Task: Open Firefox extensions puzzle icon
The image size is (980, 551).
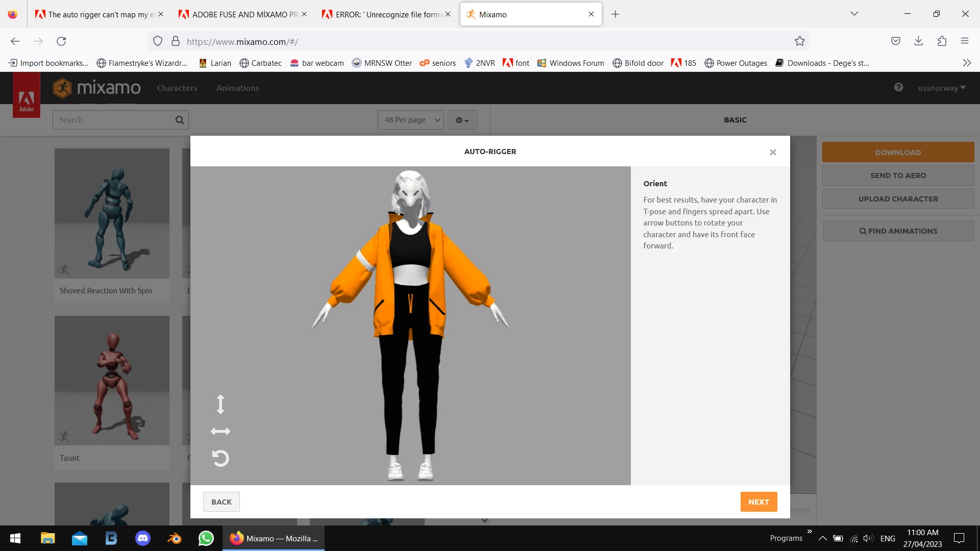Action: coord(942,41)
